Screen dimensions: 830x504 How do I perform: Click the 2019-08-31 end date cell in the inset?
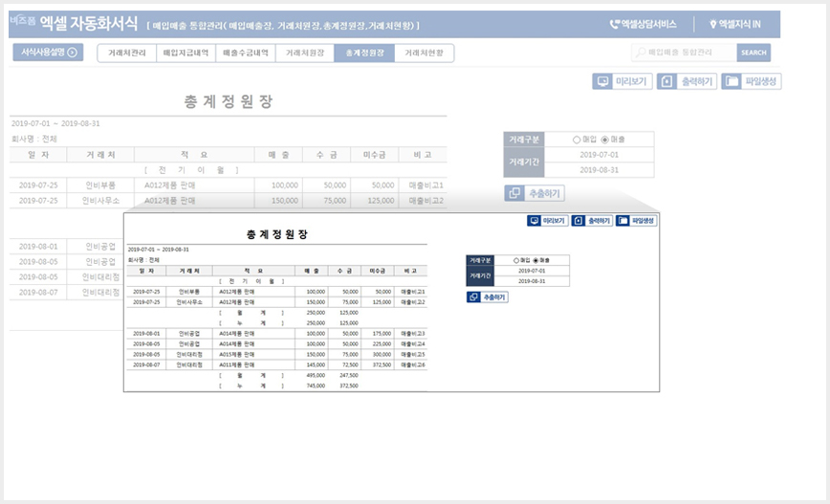tap(532, 281)
